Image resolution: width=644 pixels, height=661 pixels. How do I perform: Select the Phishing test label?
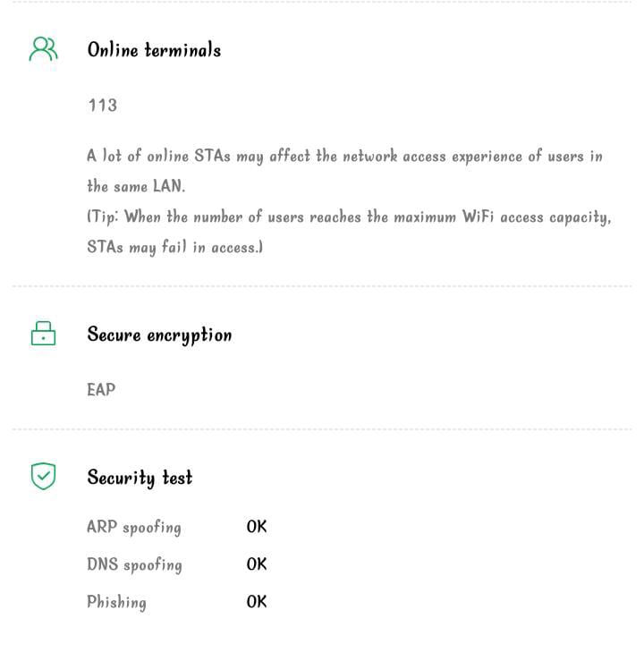[x=116, y=602]
